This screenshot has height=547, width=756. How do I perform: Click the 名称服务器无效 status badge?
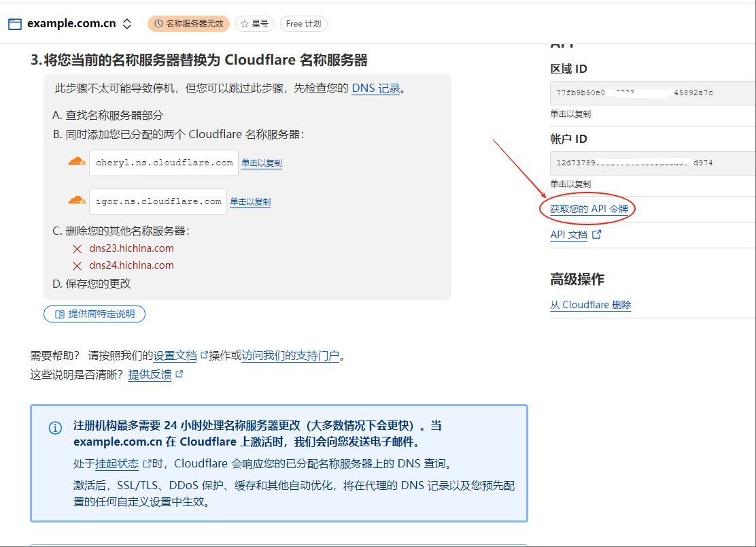click(188, 24)
